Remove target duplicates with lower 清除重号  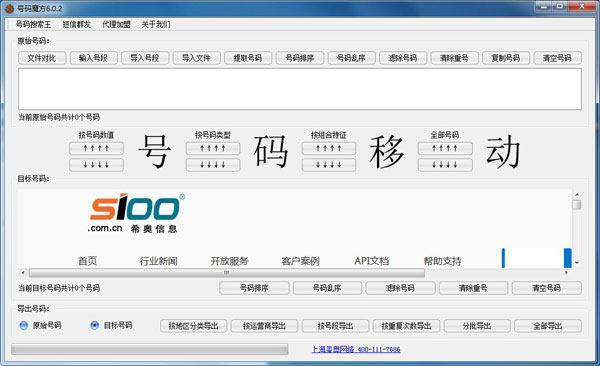click(473, 288)
